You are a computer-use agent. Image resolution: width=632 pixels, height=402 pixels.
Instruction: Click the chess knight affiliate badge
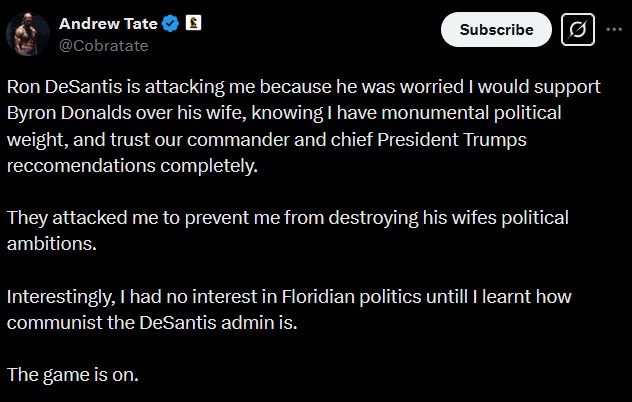[x=193, y=23]
